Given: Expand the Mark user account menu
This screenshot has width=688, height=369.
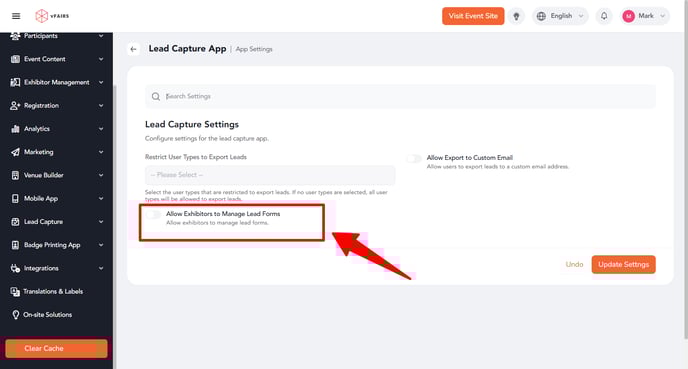Looking at the screenshot, I should [x=645, y=16].
